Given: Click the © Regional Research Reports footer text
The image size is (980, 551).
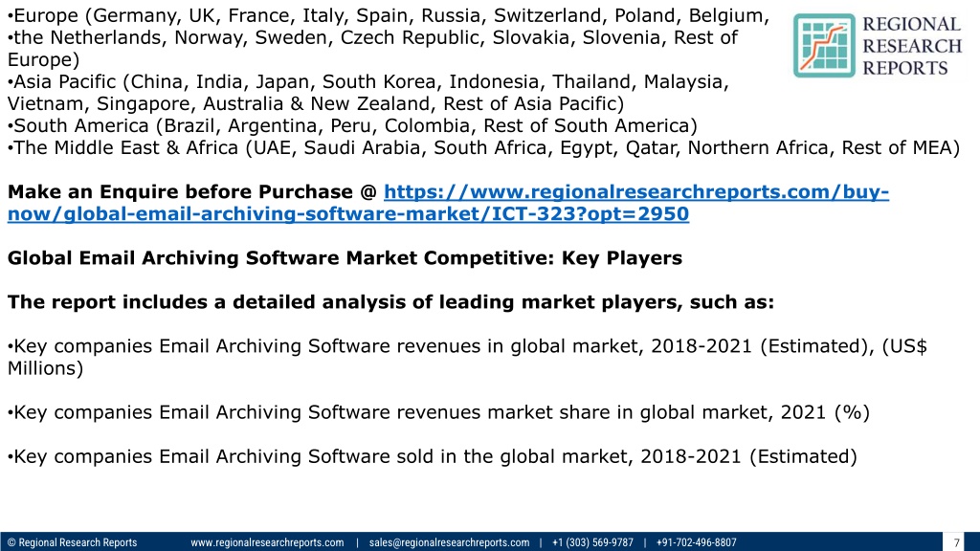Looking at the screenshot, I should coord(72,542).
